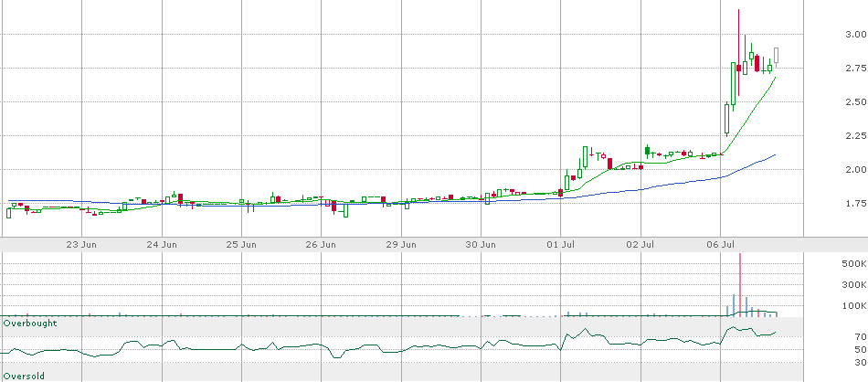Click the 06 Jul date label

[721, 244]
